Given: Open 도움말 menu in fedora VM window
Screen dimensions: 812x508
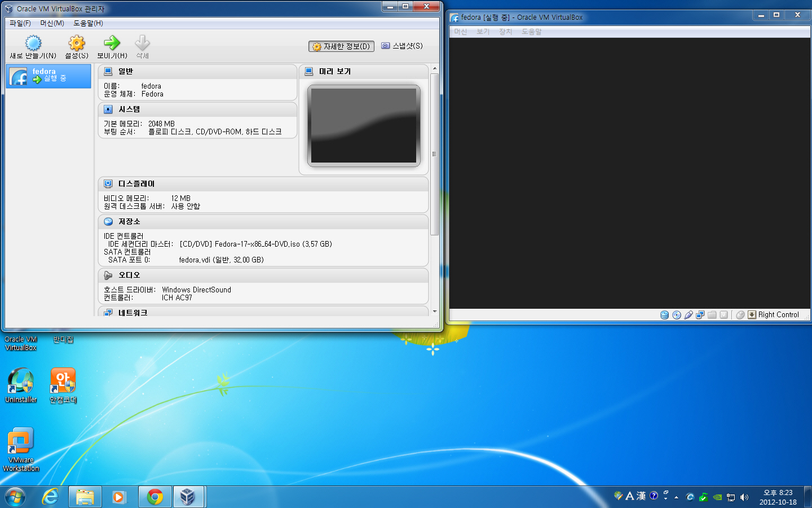Looking at the screenshot, I should [x=531, y=32].
